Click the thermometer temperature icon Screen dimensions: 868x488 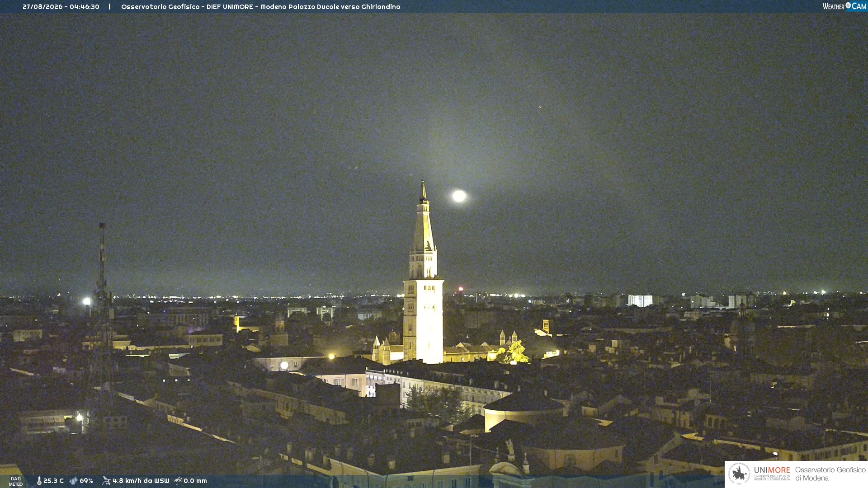[39, 481]
